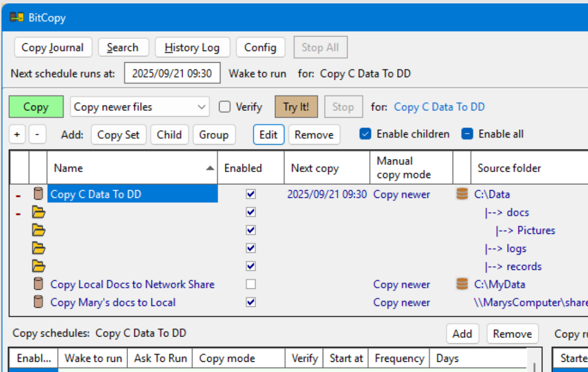The image size is (588, 372).
Task: Click the next schedule date field
Action: [172, 73]
